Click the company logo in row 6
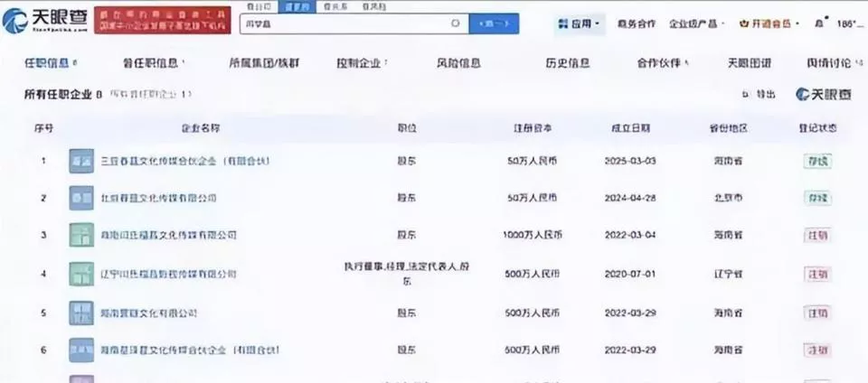The image size is (868, 383). tap(81, 350)
